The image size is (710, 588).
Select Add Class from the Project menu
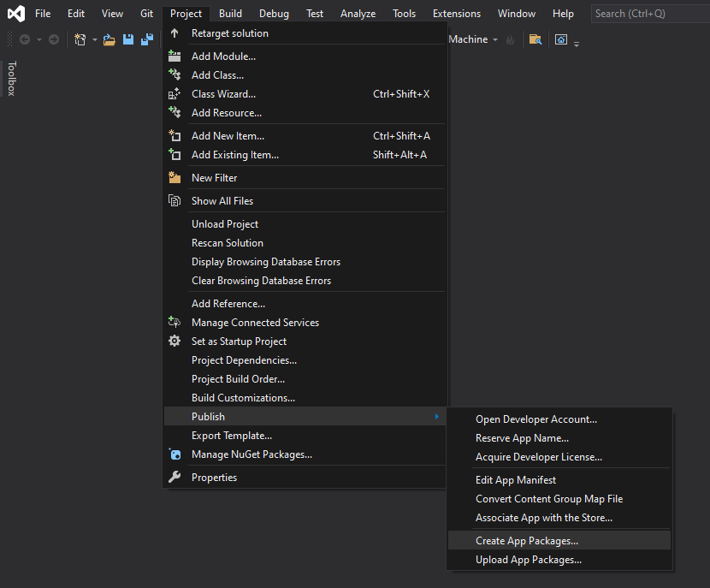[x=217, y=75]
